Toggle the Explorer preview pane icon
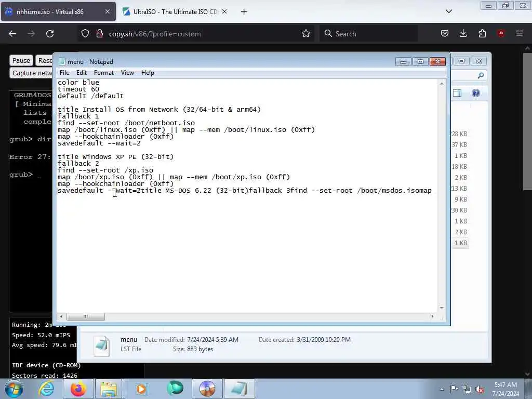This screenshot has height=399, width=532. coord(457,94)
